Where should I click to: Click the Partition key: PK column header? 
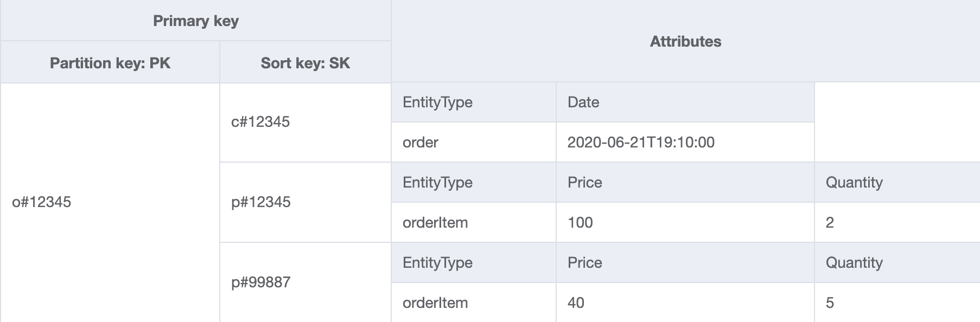pos(110,62)
